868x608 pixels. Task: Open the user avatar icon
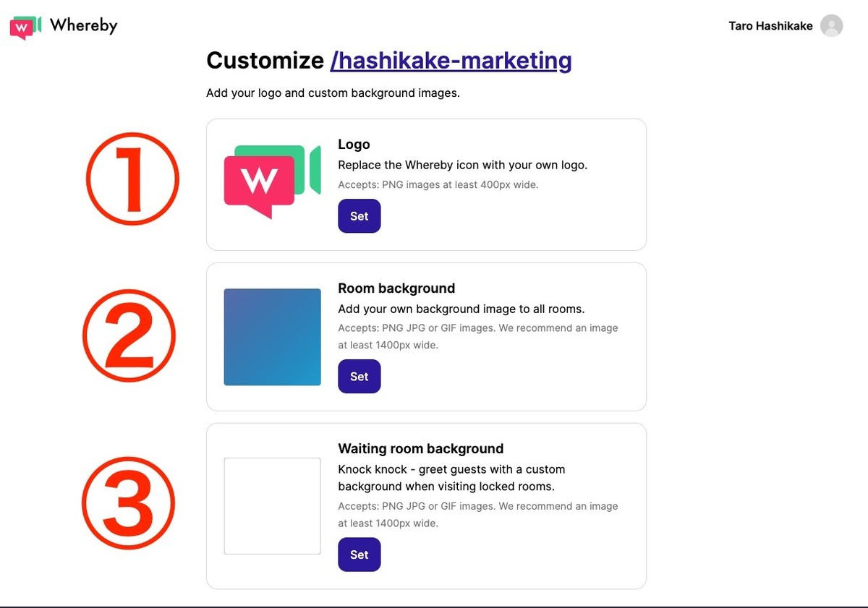pyautogui.click(x=832, y=26)
